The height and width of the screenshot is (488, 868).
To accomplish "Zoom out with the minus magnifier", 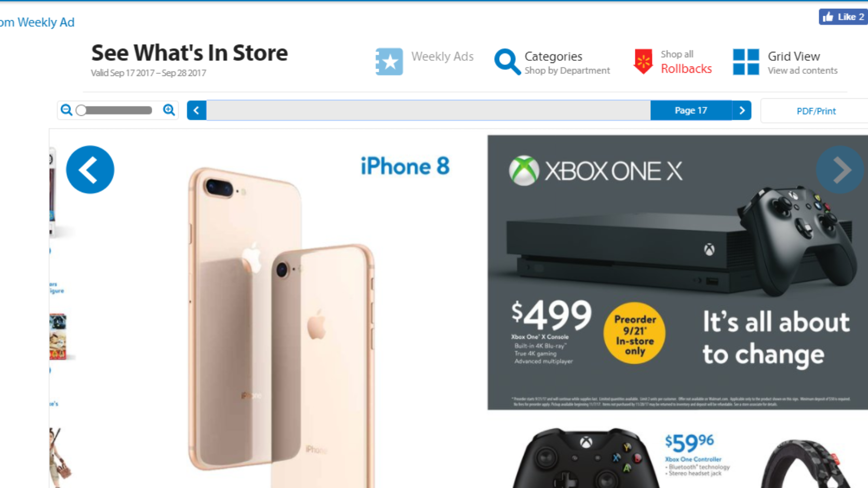I will point(66,110).
